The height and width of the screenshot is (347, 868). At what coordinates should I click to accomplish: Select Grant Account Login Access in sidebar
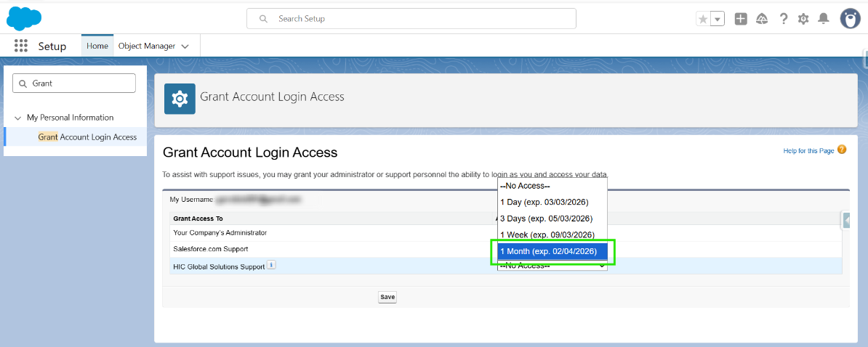[87, 137]
